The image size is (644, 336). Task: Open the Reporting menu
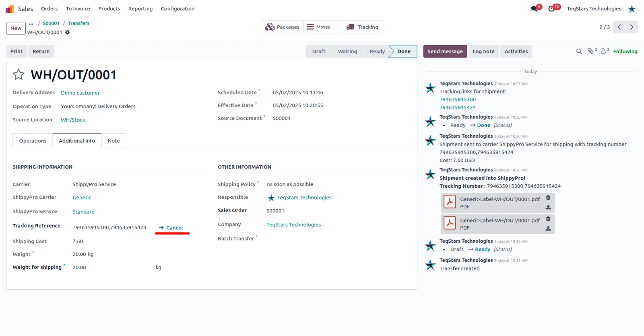[x=140, y=8]
